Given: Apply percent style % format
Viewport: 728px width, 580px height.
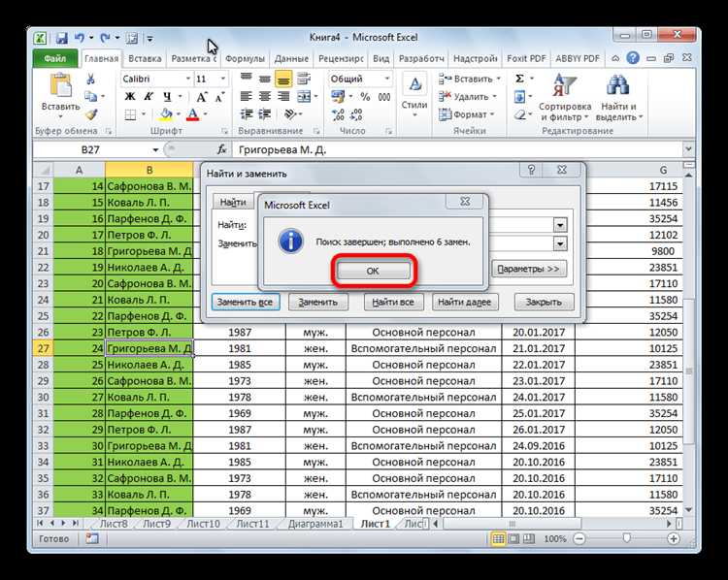Looking at the screenshot, I should (365, 97).
